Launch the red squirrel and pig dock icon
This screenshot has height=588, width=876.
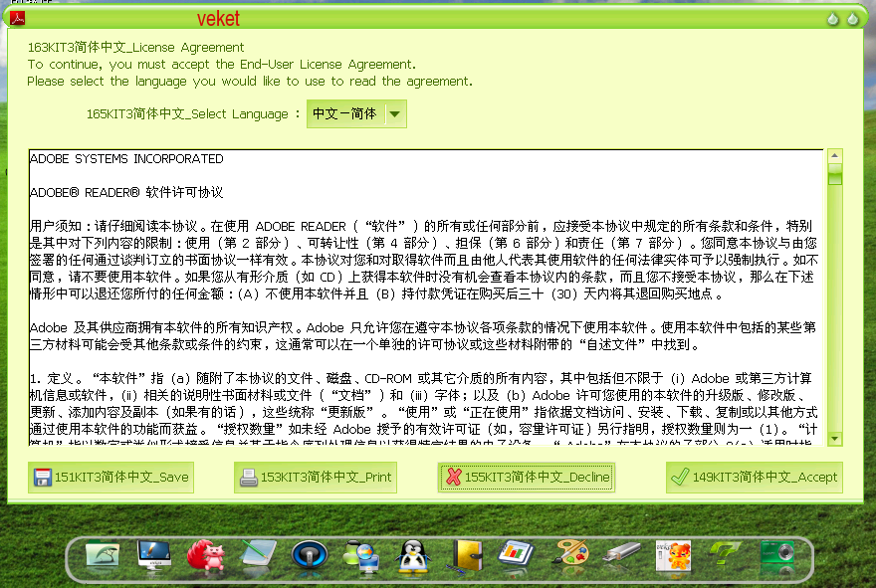pyautogui.click(x=206, y=555)
